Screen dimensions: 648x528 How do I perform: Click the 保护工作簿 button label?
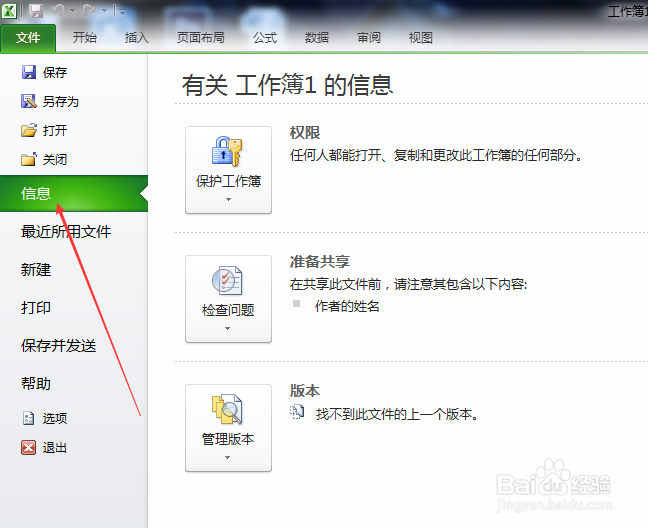coord(228,181)
